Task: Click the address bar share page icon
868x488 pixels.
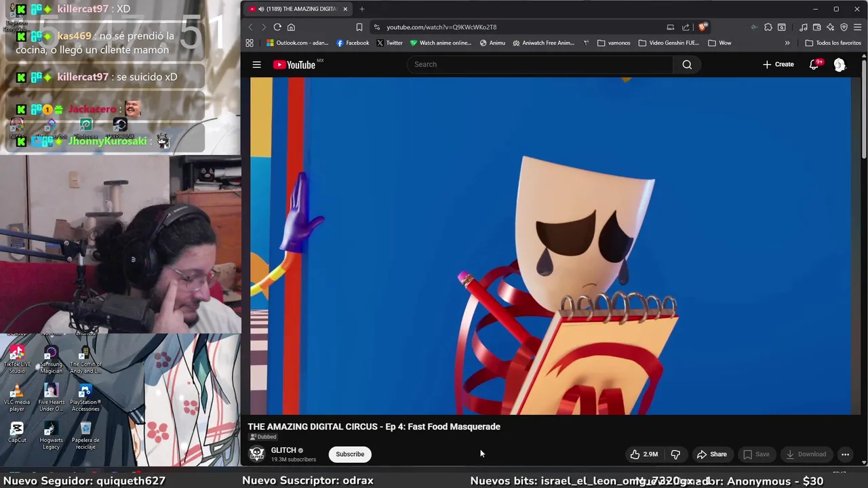Action: (686, 27)
